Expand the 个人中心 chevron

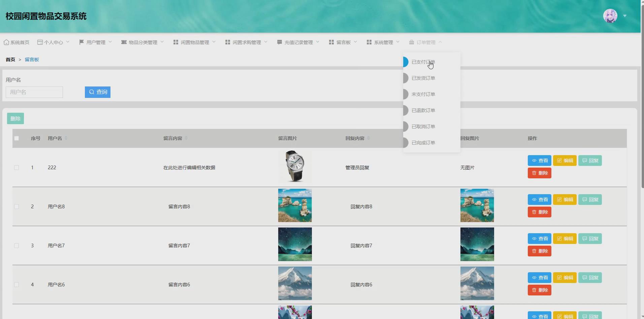pos(68,42)
